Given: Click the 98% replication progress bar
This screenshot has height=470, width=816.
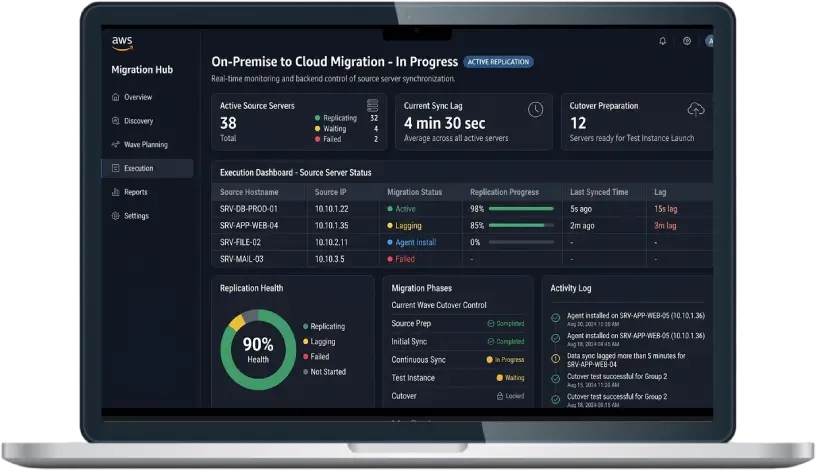Looking at the screenshot, I should point(521,209).
